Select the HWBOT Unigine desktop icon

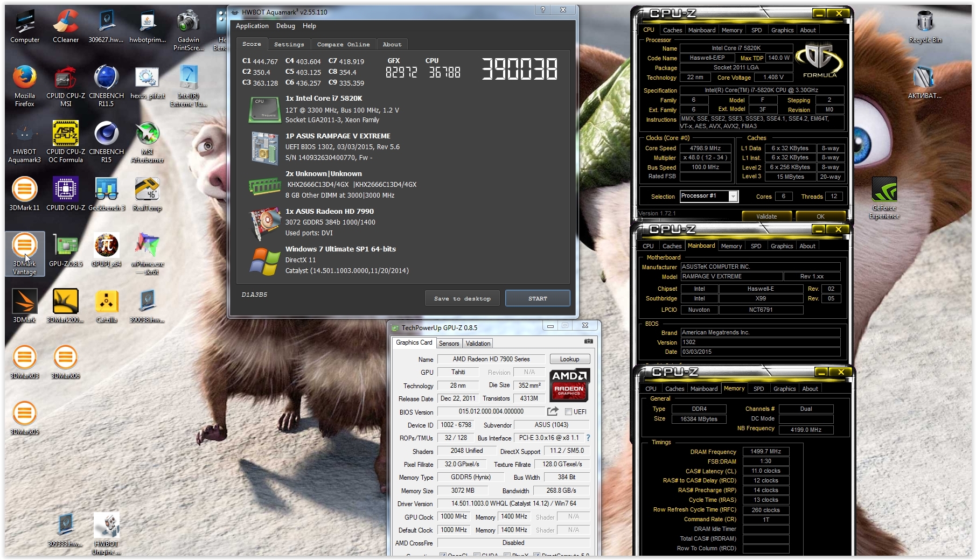pyautogui.click(x=106, y=534)
